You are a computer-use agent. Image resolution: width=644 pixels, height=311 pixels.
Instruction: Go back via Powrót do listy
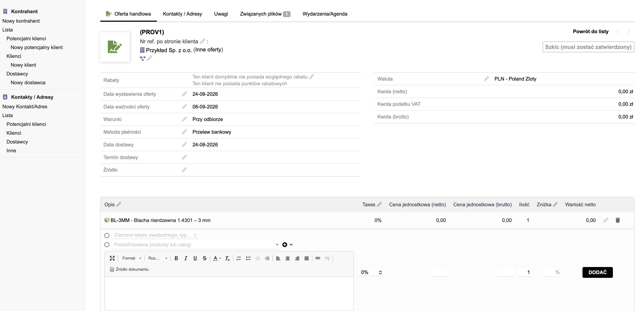pyautogui.click(x=590, y=31)
